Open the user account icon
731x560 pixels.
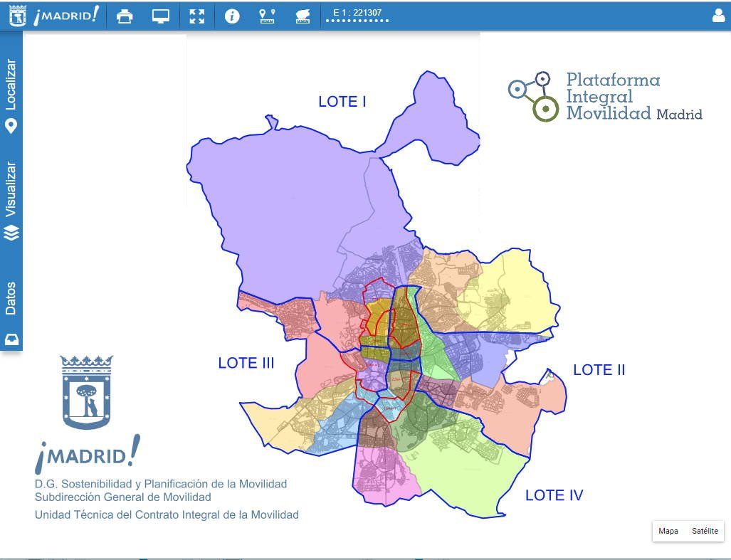(x=718, y=16)
